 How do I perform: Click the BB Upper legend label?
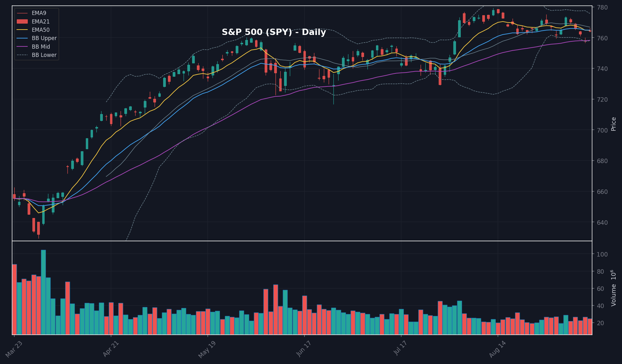pyautogui.click(x=44, y=38)
